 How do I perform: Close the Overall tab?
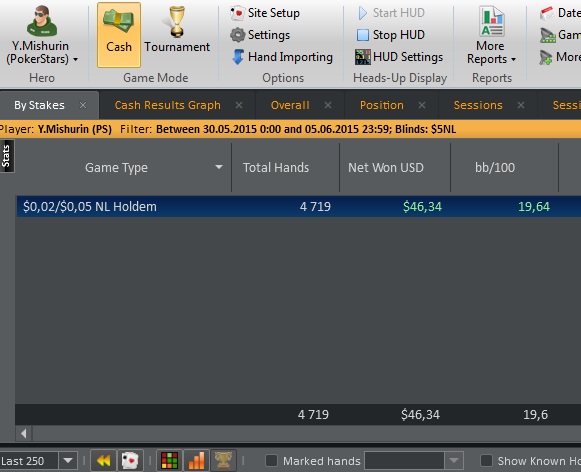click(x=328, y=105)
